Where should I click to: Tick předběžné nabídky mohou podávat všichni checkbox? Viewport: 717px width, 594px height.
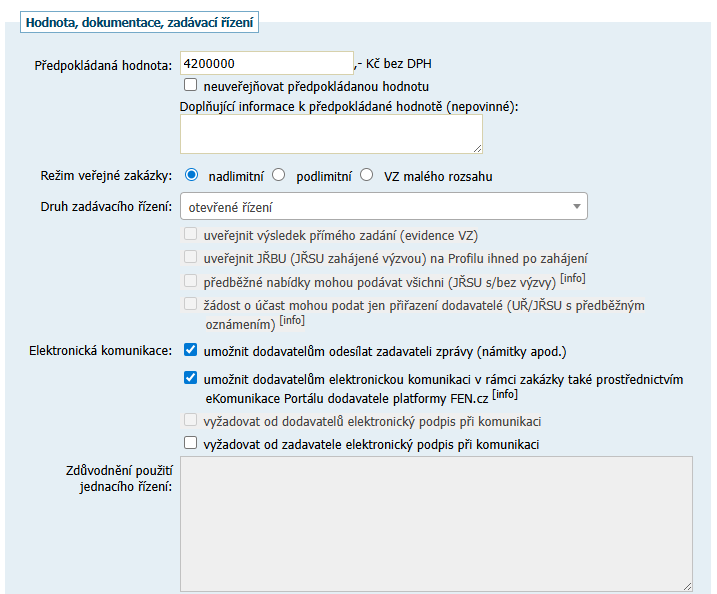(x=191, y=281)
